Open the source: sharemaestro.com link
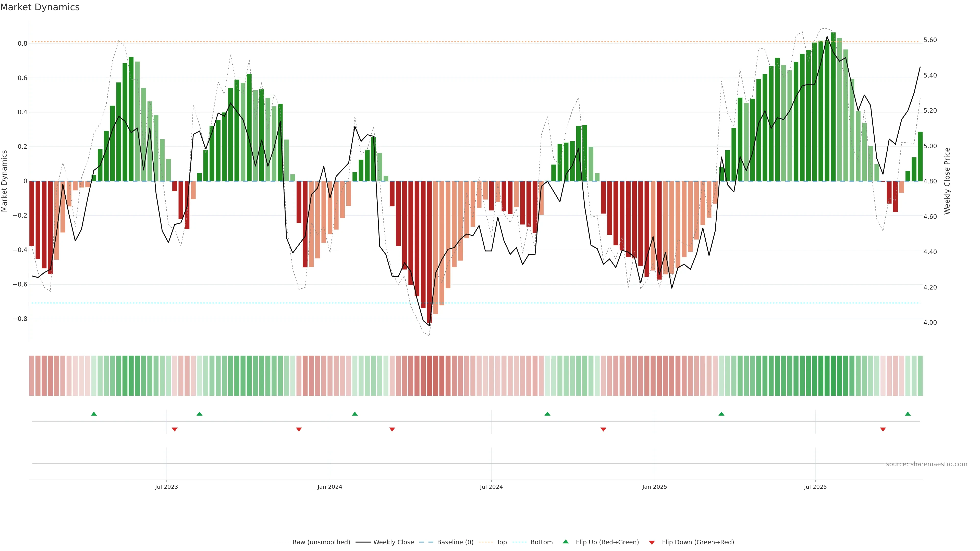980x551 pixels. (x=926, y=464)
